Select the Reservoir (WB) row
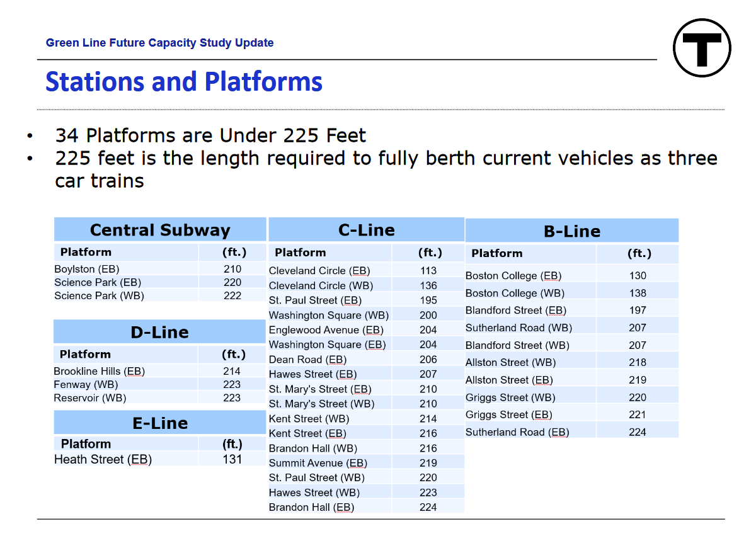 pos(89,397)
